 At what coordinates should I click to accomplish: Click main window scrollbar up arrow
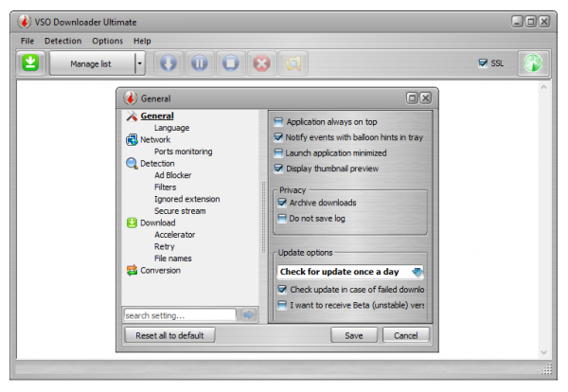pos(543,87)
